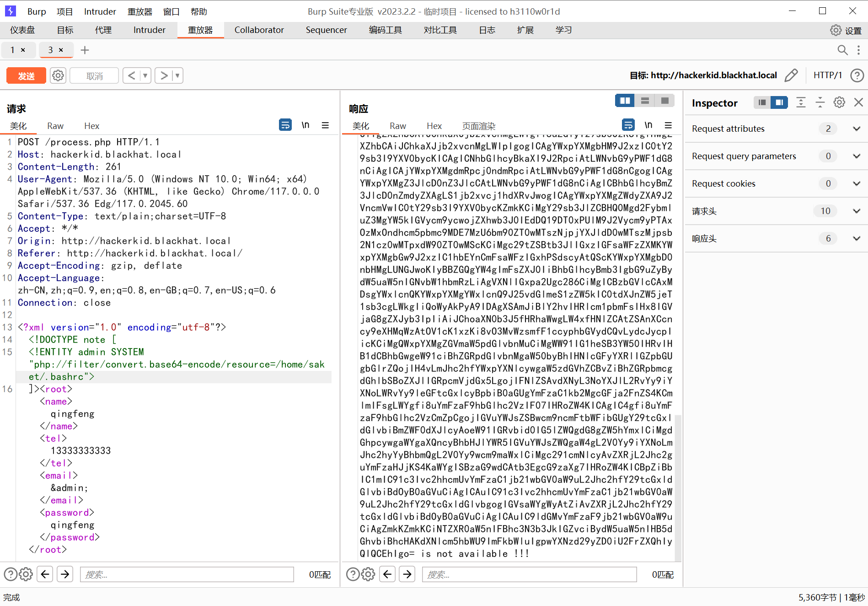Open request search help icon
Image resolution: width=868 pixels, height=606 pixels.
tap(10, 574)
